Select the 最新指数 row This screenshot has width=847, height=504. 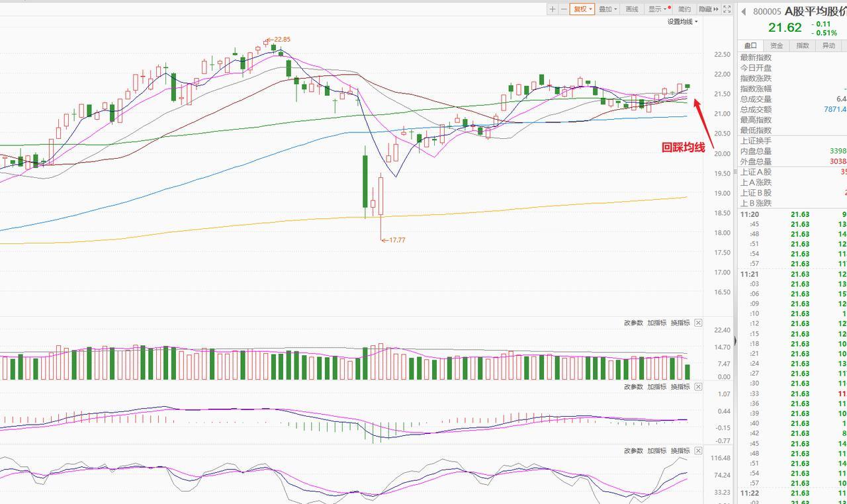pos(792,58)
